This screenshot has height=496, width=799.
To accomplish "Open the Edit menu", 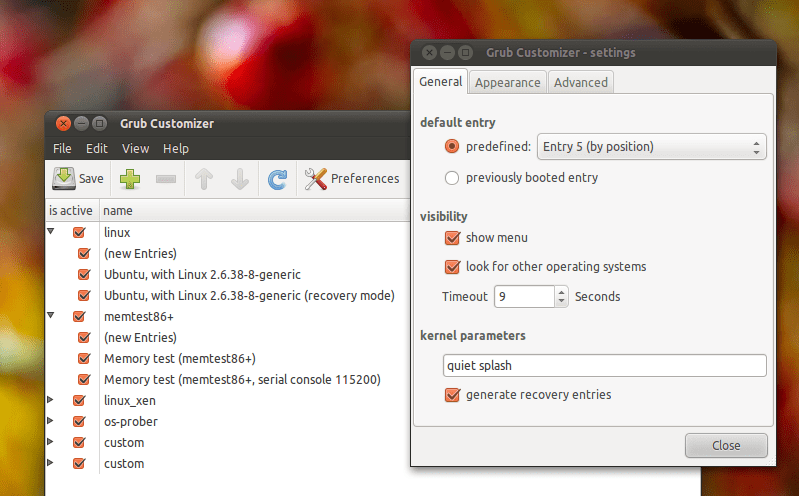I will tap(96, 148).
